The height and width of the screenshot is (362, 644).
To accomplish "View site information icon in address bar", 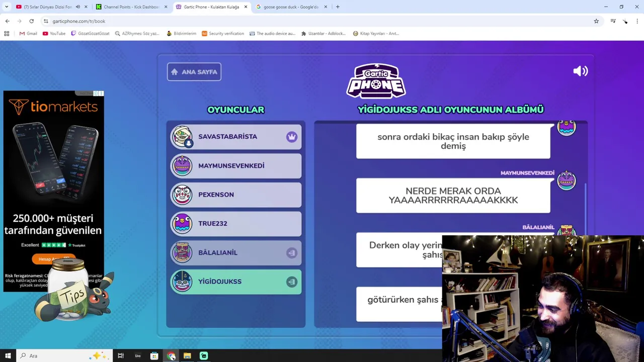I will (46, 21).
